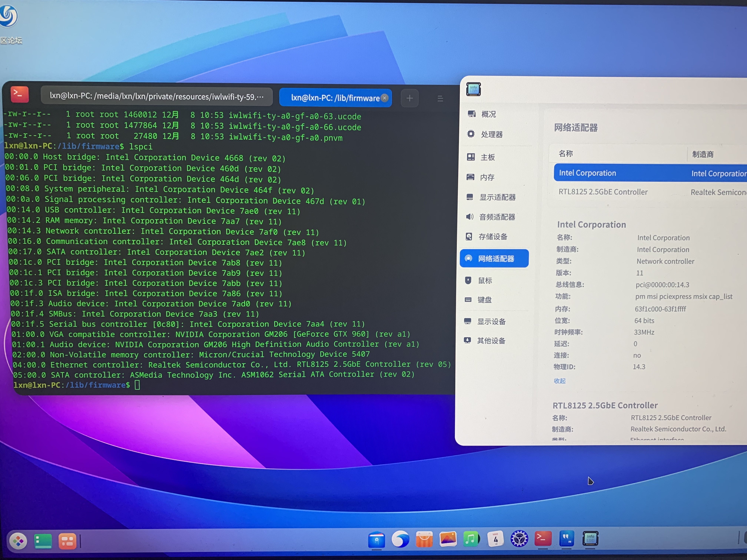Open the terminal hamburger menu
747x560 pixels.
[440, 99]
